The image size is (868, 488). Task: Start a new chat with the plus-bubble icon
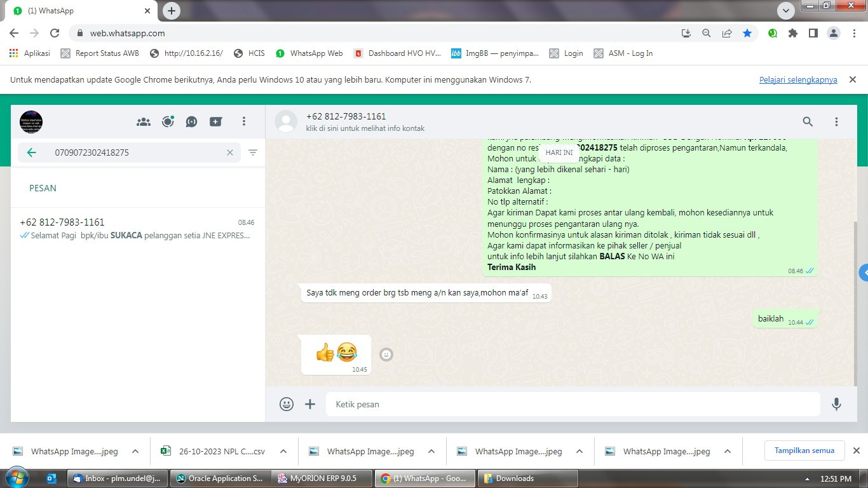point(216,121)
